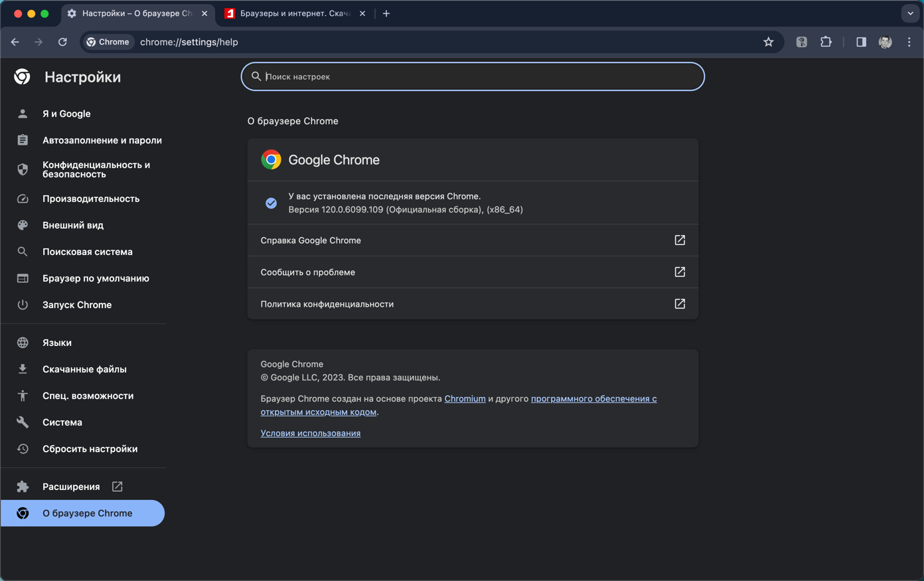Screen dimensions: 924x581
Task: Open the Chromium project link
Action: pos(465,398)
